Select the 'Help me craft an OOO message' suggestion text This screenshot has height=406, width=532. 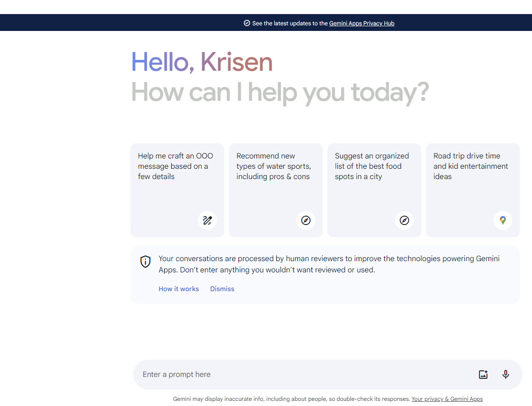(x=175, y=166)
